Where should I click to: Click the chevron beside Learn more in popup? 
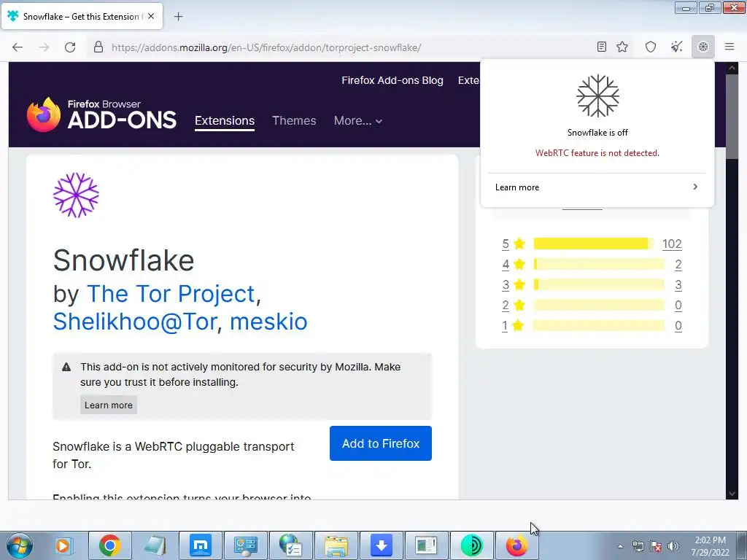[x=695, y=187]
